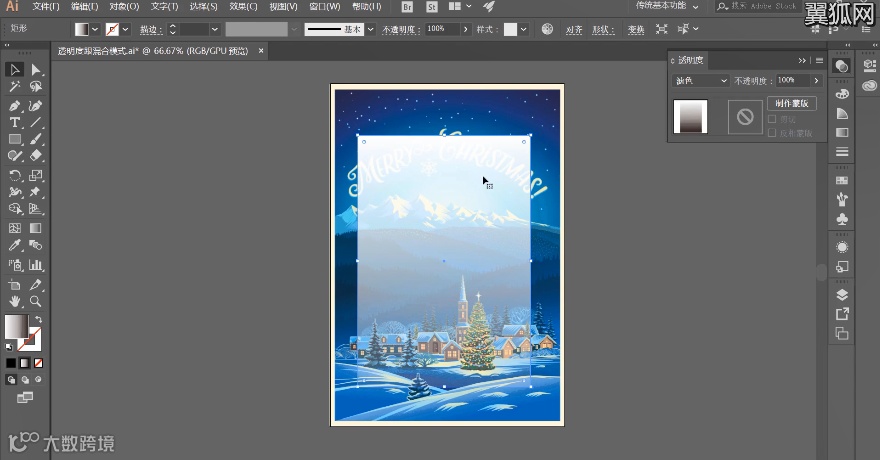Close the document tab with X
The image size is (880, 460).
pyautogui.click(x=261, y=50)
